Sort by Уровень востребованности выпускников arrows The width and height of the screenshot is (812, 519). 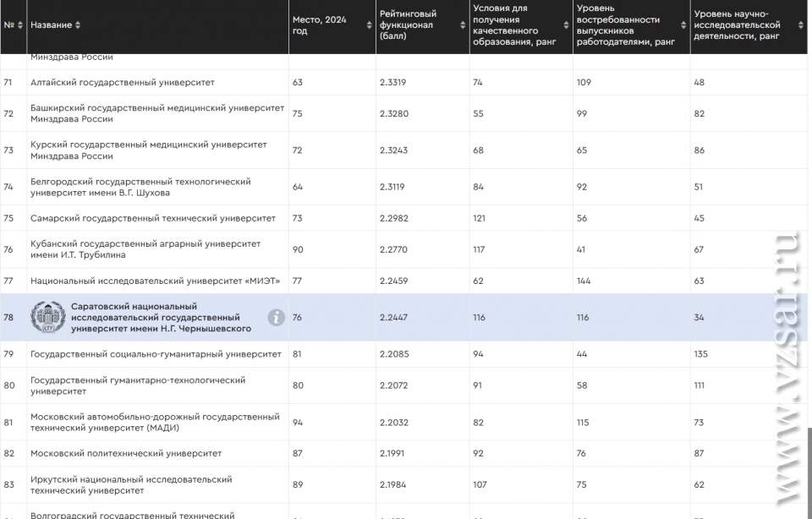click(x=683, y=25)
